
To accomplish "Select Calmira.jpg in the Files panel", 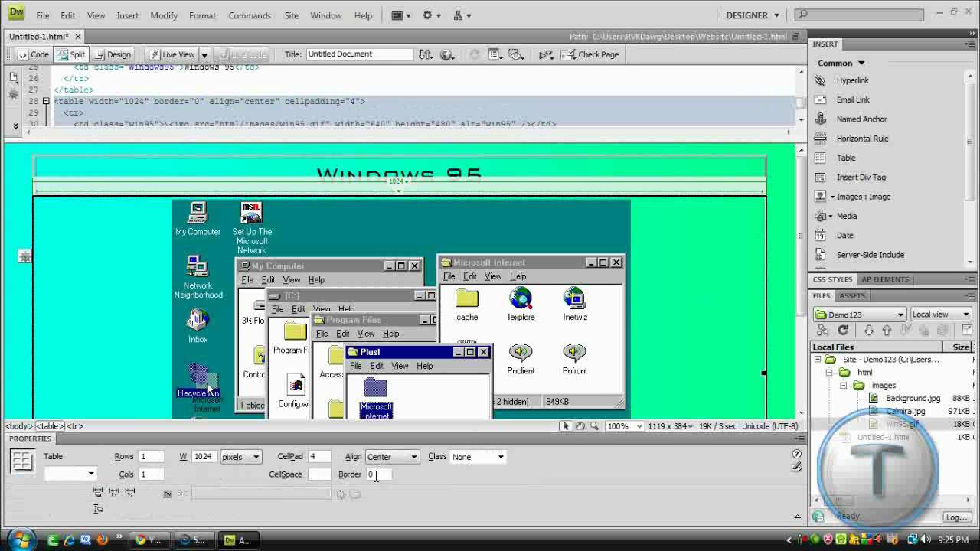I will click(x=905, y=411).
